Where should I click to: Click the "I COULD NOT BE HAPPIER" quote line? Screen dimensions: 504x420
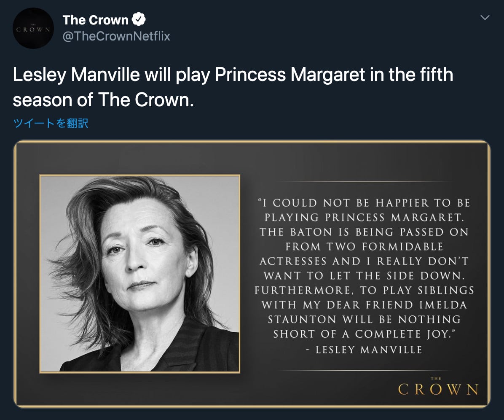pyautogui.click(x=364, y=203)
